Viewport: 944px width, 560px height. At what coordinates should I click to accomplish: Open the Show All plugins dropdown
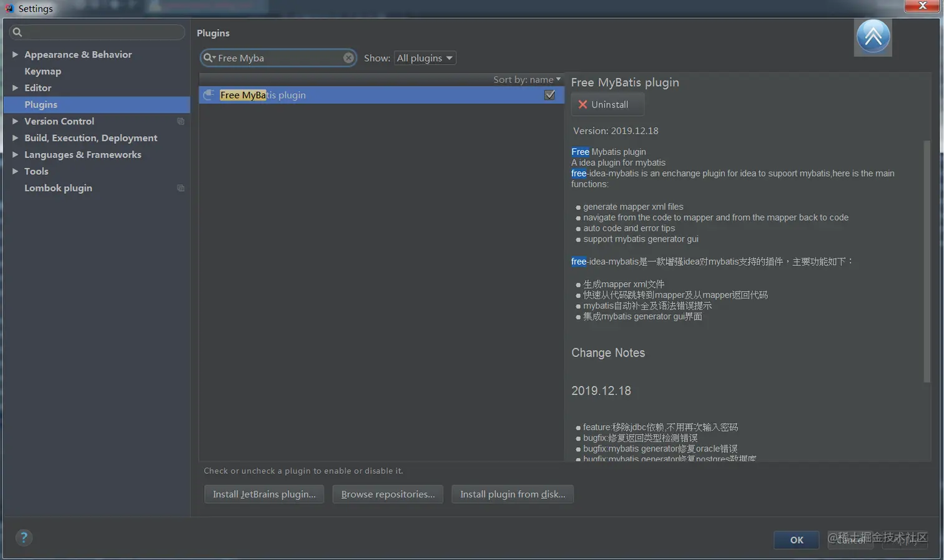425,57
